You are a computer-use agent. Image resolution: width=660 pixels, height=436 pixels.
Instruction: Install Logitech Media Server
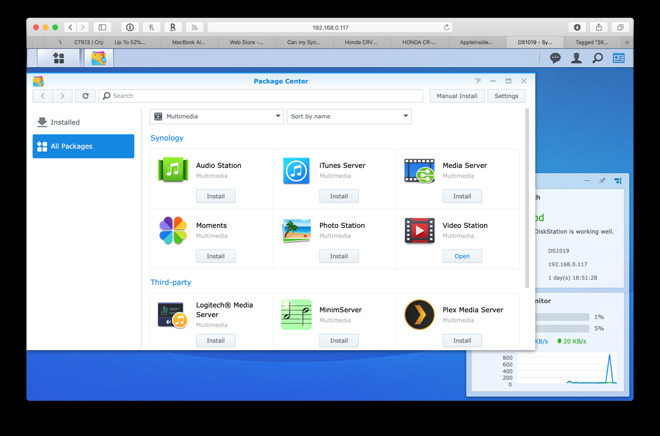click(216, 340)
